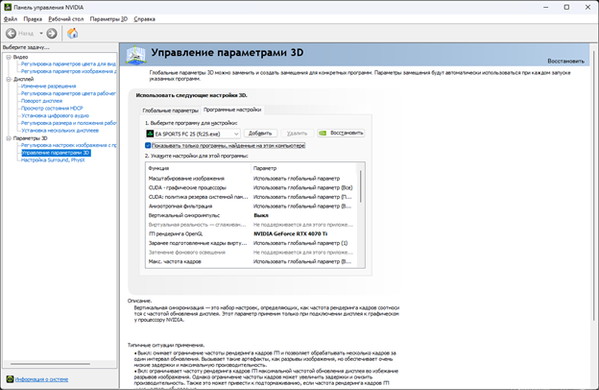Open Изменение разрешения in the tree
The image size is (599, 390).
pos(49,86)
